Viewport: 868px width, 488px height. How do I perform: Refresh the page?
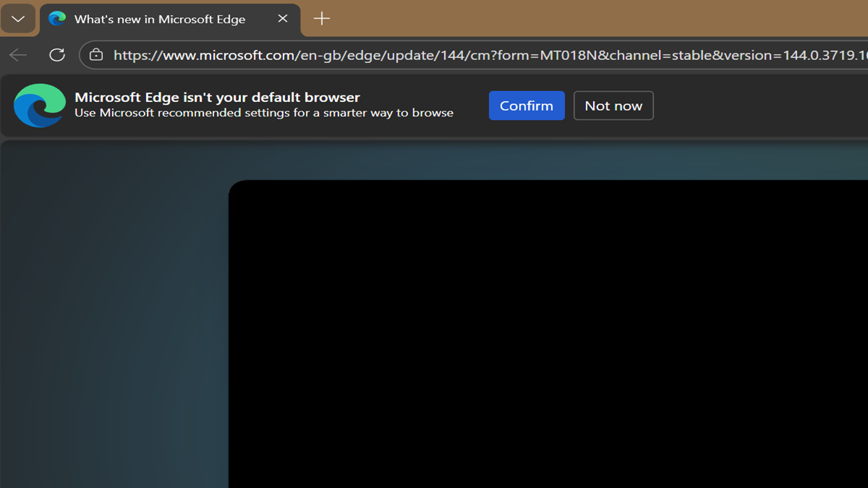pyautogui.click(x=57, y=55)
